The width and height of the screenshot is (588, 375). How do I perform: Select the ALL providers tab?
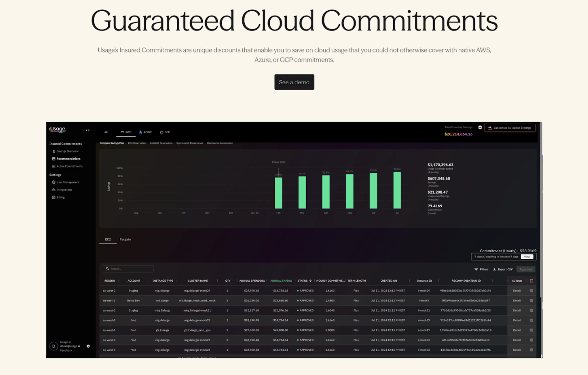[106, 132]
